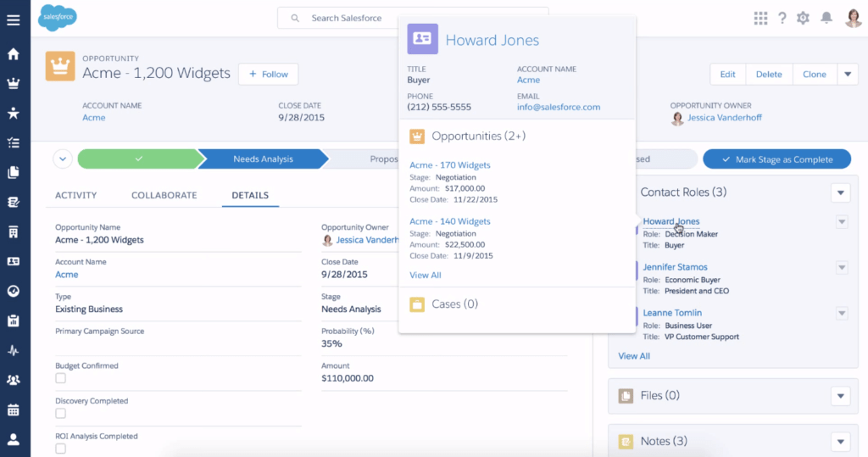Open Feed pulse icon in sidebar
868x457 pixels.
[14, 351]
